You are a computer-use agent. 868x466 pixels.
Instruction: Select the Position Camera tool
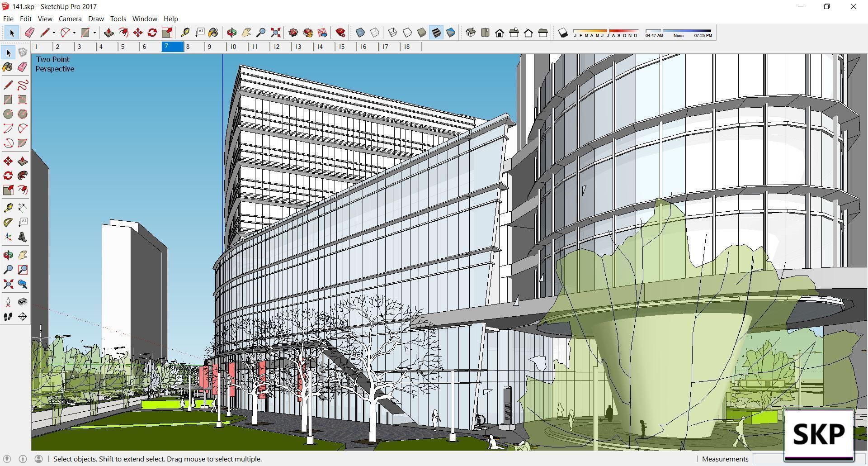point(8,302)
